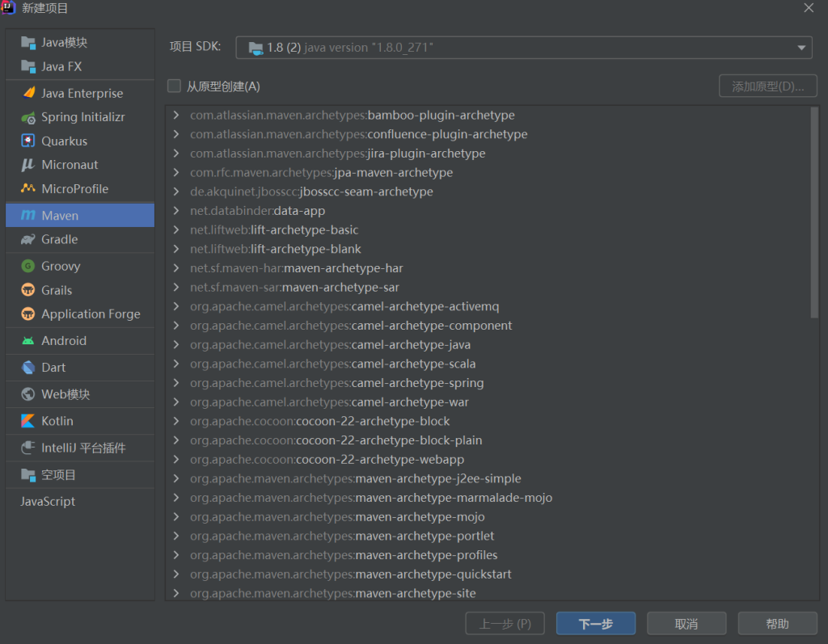
Task: Click the Groovy icon in list
Action: point(28,267)
